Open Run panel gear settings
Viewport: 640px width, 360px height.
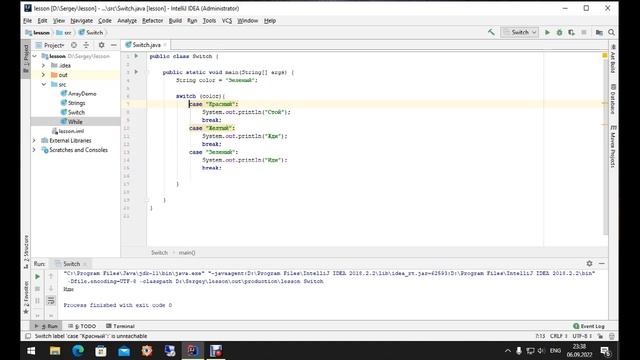click(x=589, y=264)
